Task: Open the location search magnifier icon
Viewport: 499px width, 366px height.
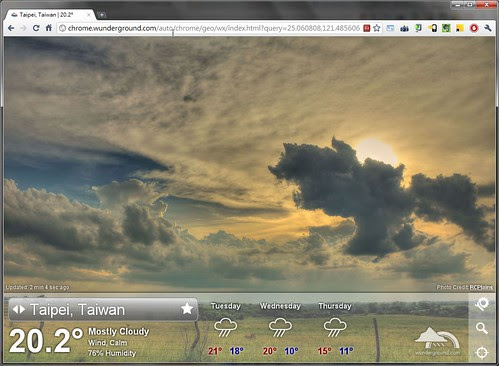Action: click(x=482, y=328)
